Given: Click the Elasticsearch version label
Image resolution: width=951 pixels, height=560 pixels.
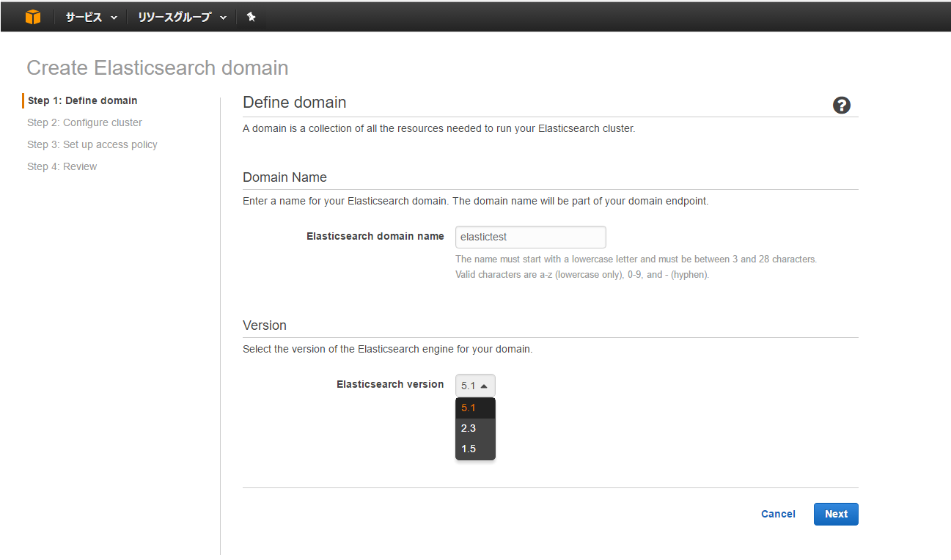Looking at the screenshot, I should tap(390, 384).
